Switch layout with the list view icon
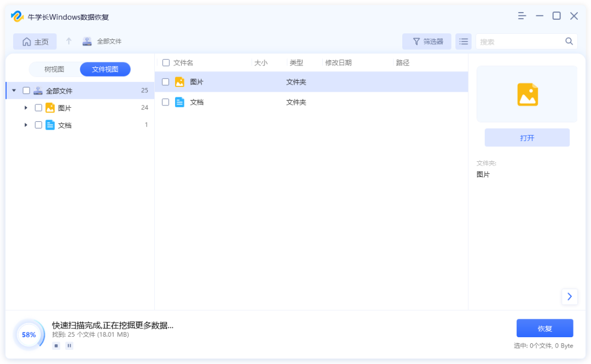 (463, 42)
